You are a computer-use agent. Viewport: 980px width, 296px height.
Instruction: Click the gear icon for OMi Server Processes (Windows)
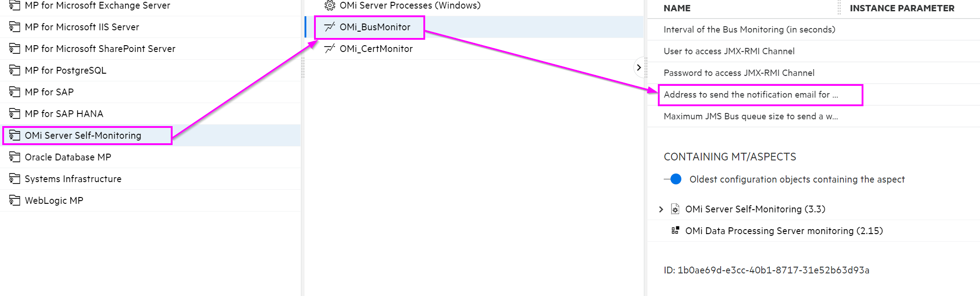pos(330,5)
